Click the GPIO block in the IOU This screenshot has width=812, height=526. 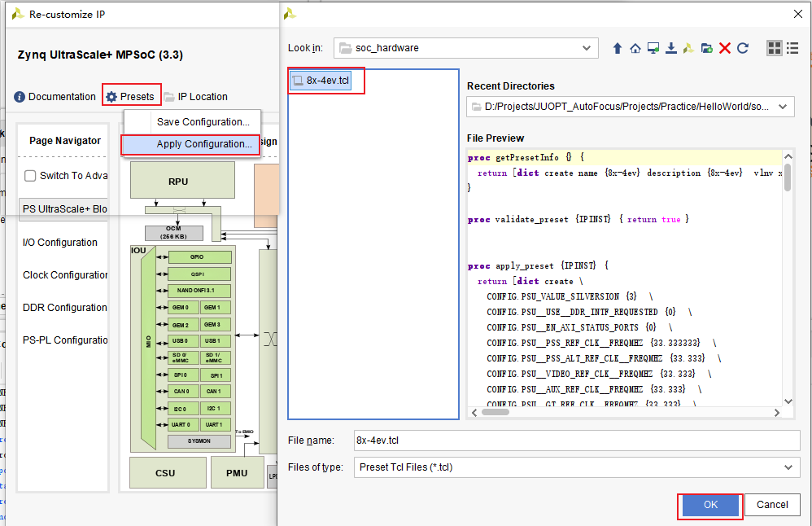click(x=199, y=257)
